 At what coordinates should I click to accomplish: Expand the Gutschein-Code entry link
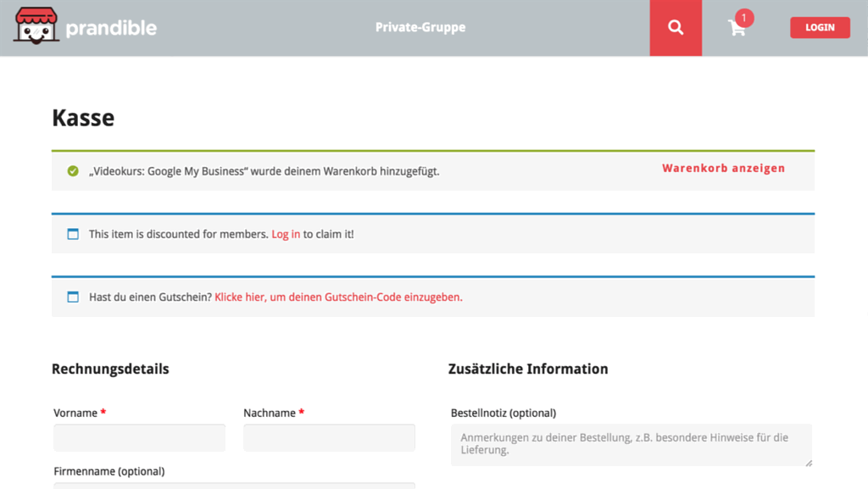(338, 297)
